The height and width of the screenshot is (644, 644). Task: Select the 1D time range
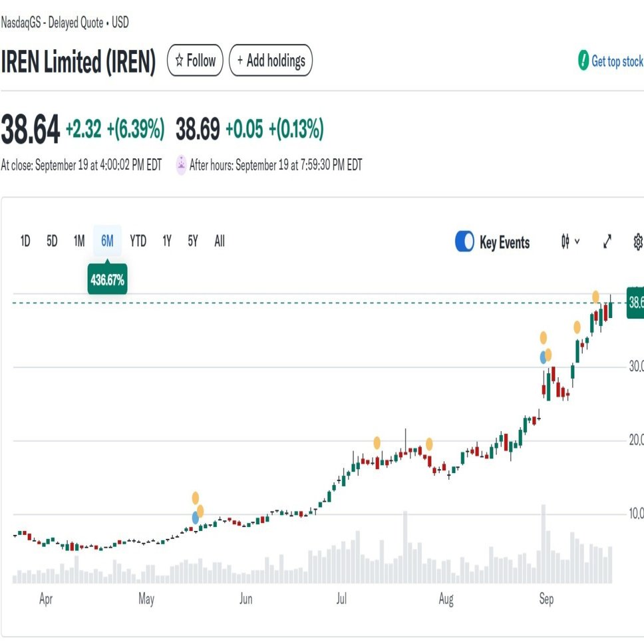tap(25, 241)
